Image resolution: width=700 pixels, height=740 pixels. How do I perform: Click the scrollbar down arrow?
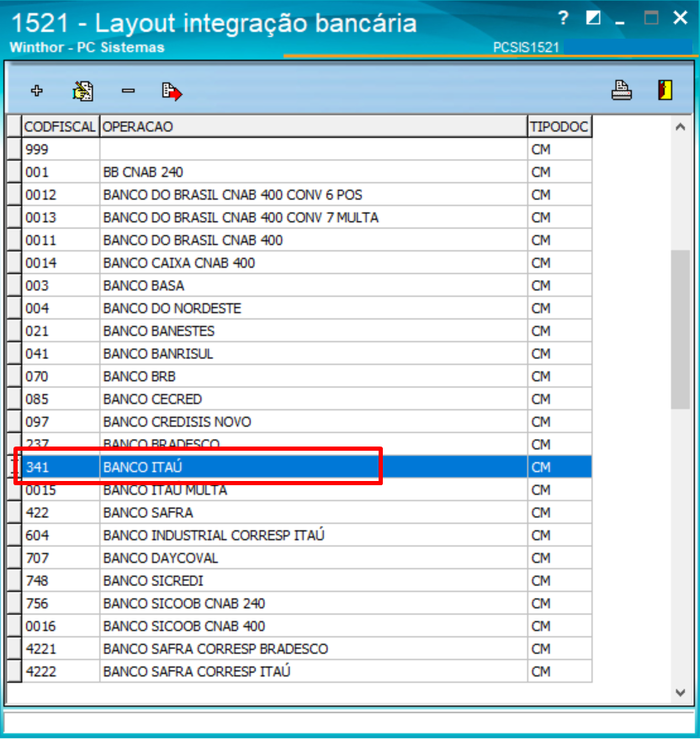click(x=680, y=692)
